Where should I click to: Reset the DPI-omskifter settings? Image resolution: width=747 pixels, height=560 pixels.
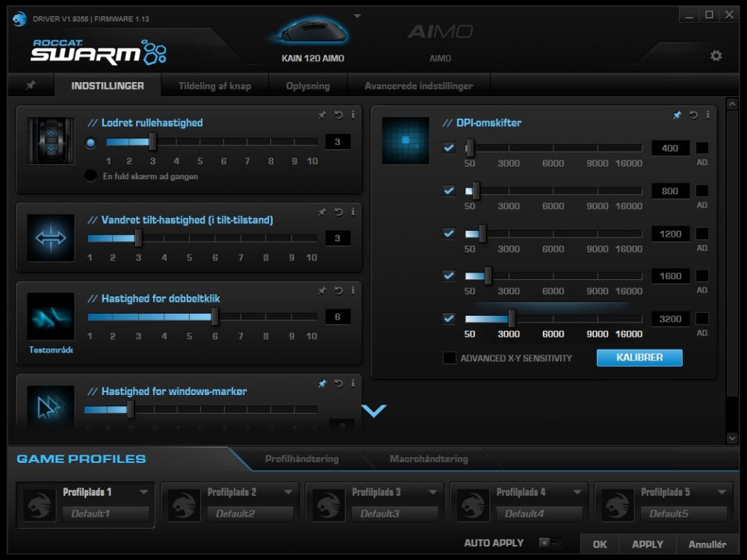point(693,115)
